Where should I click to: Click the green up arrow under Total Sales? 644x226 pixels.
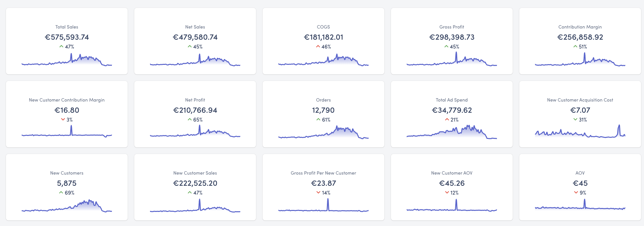[61, 47]
